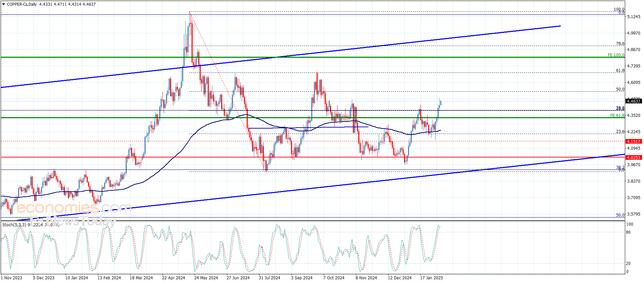Click the 8 Nov 2024 date label

(x=366, y=278)
